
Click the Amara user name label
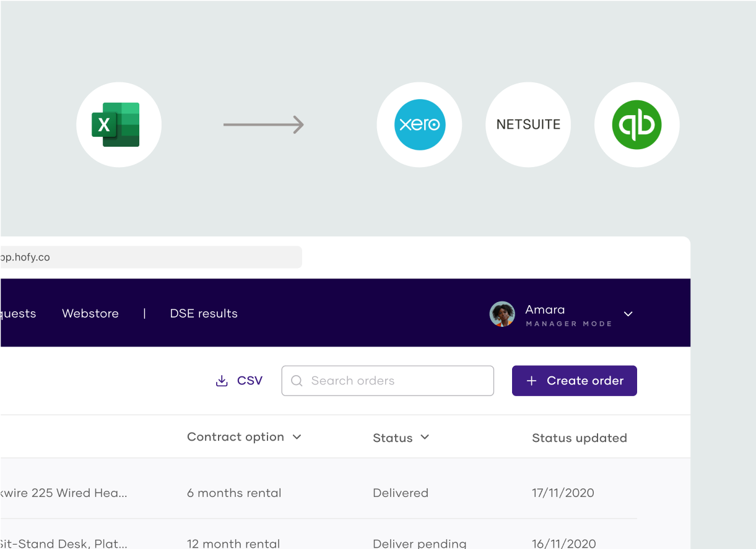coord(545,309)
